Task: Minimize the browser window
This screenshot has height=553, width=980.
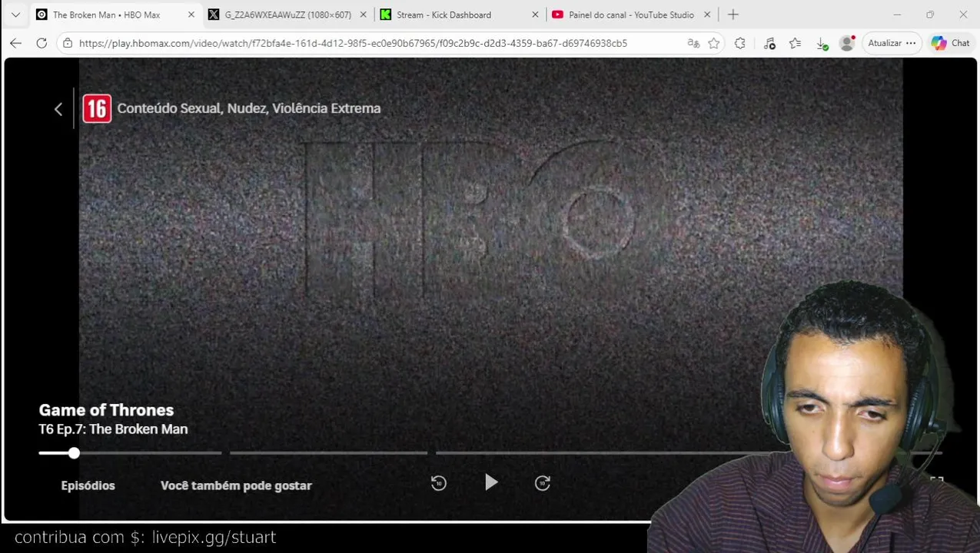Action: point(897,15)
